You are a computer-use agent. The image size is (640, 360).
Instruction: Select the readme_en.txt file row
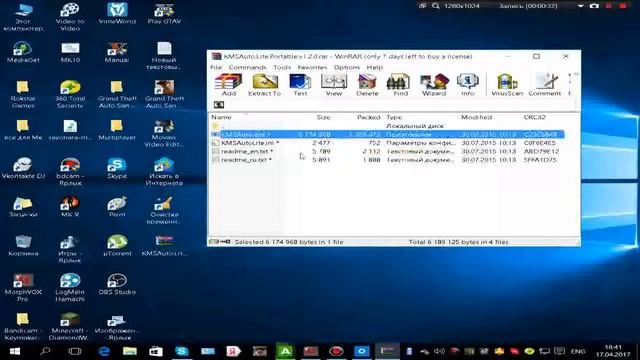[387, 151]
